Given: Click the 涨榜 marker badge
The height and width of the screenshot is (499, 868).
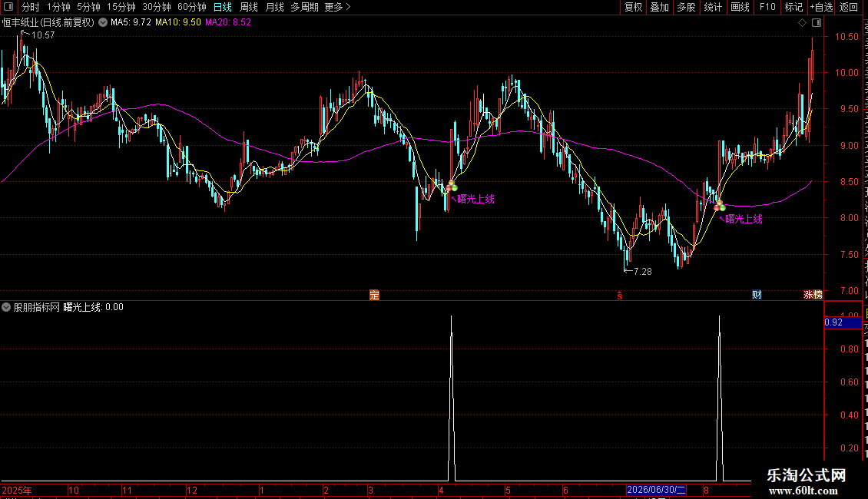Looking at the screenshot, I should point(813,295).
